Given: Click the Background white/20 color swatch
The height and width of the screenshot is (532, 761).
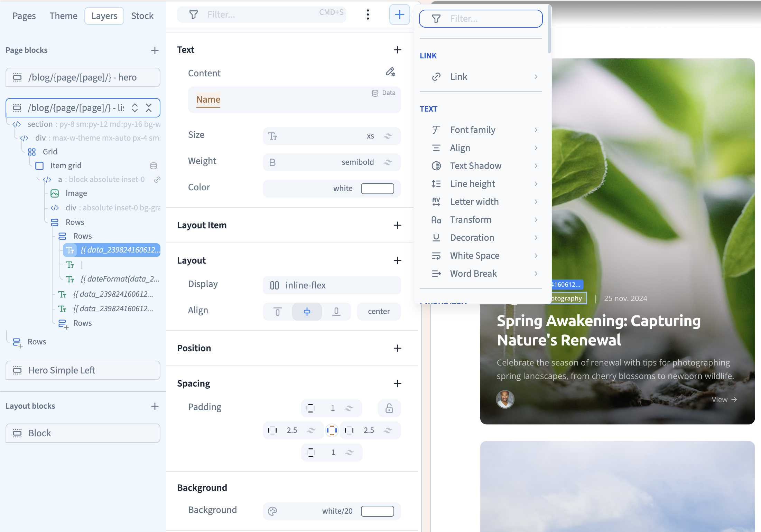Looking at the screenshot, I should point(377,511).
